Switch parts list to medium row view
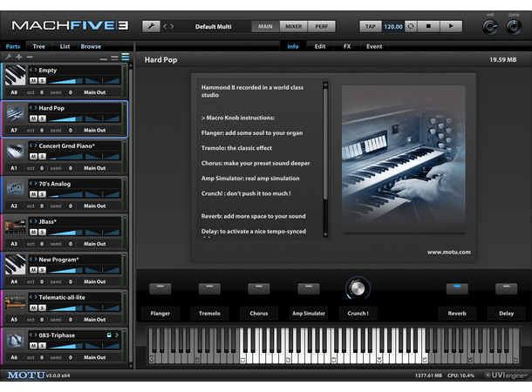Image resolution: width=532 pixels, height=392 pixels. (114, 57)
